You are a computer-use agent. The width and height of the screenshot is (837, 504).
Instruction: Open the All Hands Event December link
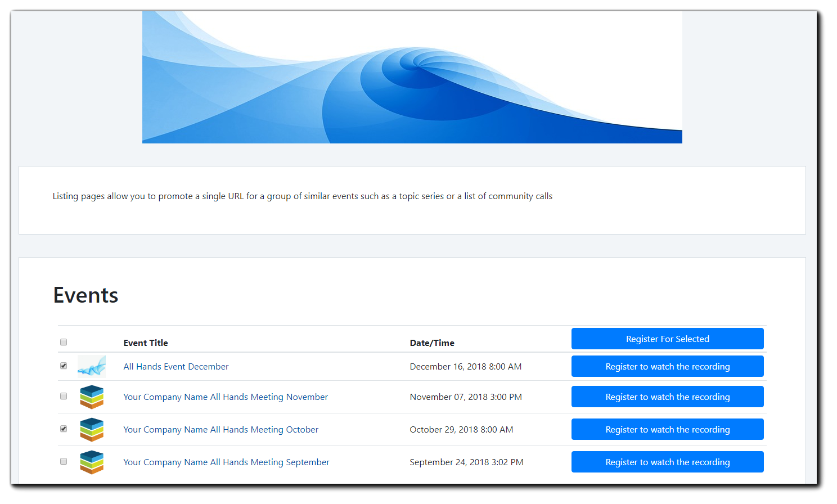(x=176, y=367)
